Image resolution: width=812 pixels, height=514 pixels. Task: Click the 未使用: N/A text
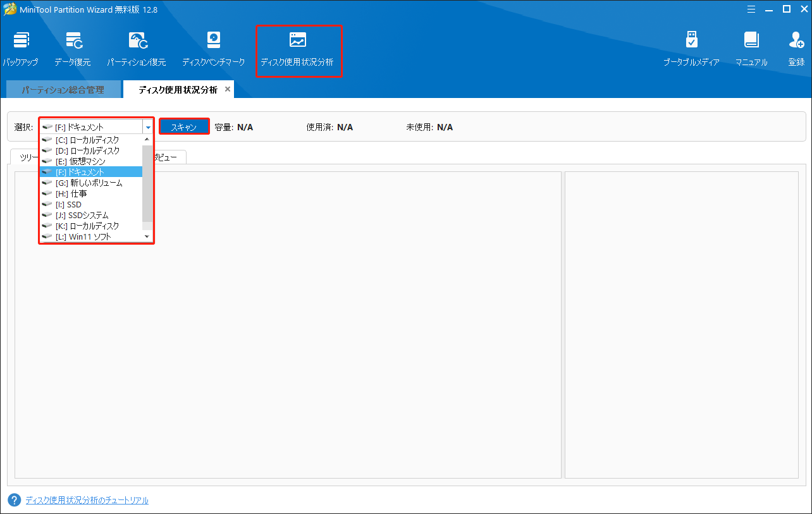coord(429,127)
